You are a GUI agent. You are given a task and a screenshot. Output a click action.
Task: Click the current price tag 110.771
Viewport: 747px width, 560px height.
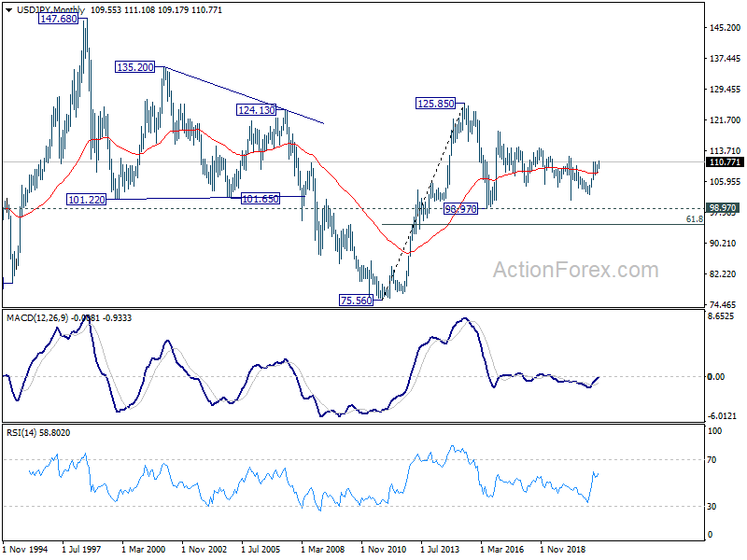(x=725, y=162)
